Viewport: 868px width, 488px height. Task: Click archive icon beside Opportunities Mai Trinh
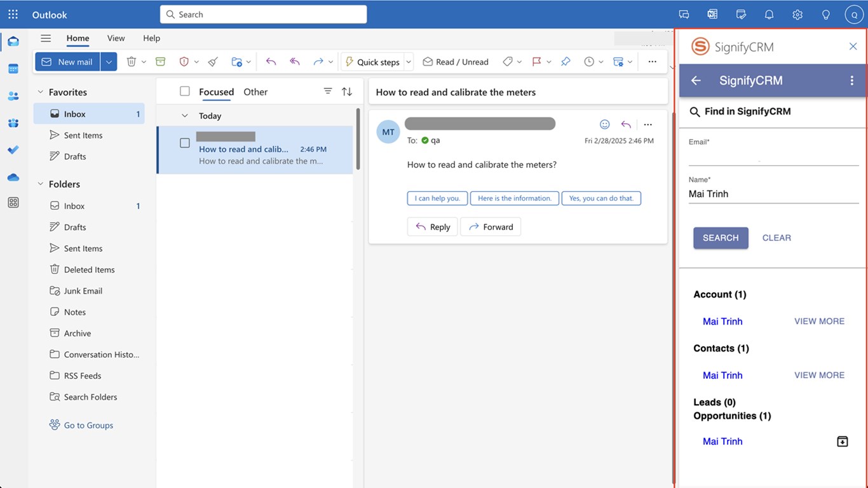coord(843,442)
